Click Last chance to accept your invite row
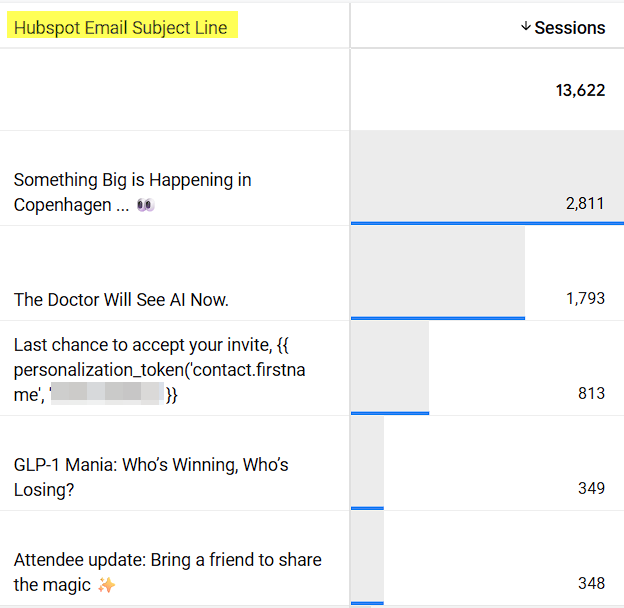The width and height of the screenshot is (624, 608). 312,368
